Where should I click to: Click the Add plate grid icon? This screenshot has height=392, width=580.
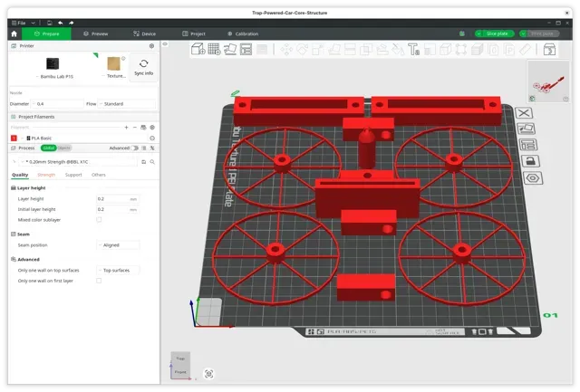point(214,49)
